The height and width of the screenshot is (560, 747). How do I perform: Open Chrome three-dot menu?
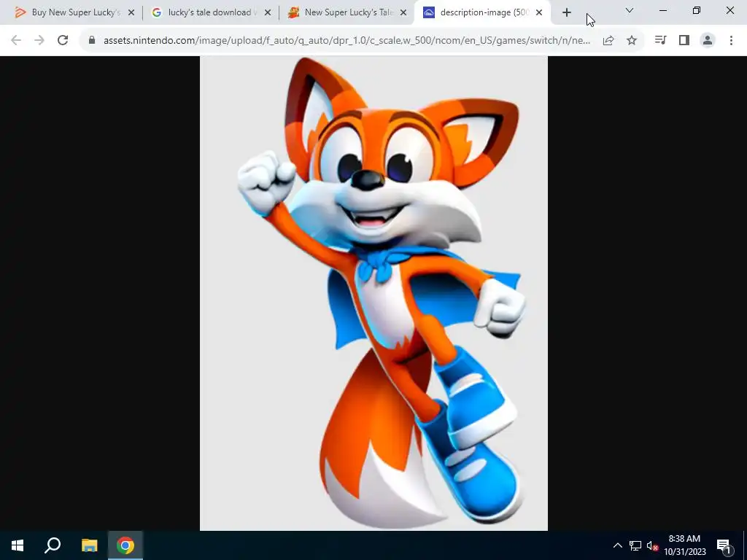731,41
